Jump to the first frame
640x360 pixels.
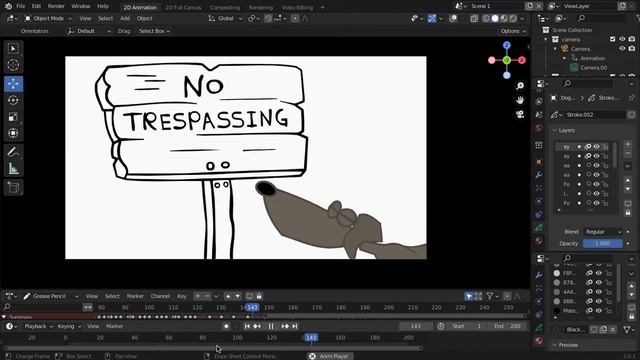(x=247, y=326)
